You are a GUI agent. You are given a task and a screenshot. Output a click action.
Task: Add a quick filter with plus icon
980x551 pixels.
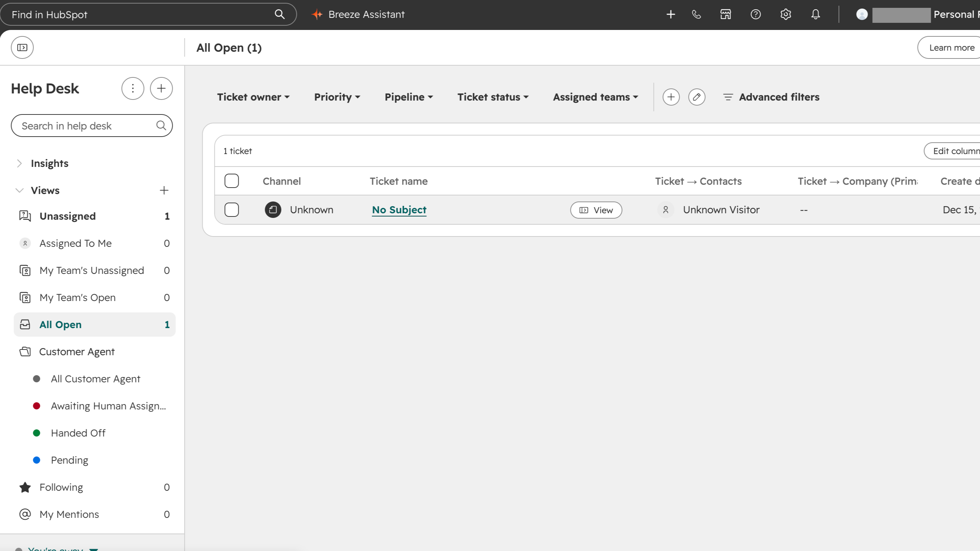coord(671,97)
